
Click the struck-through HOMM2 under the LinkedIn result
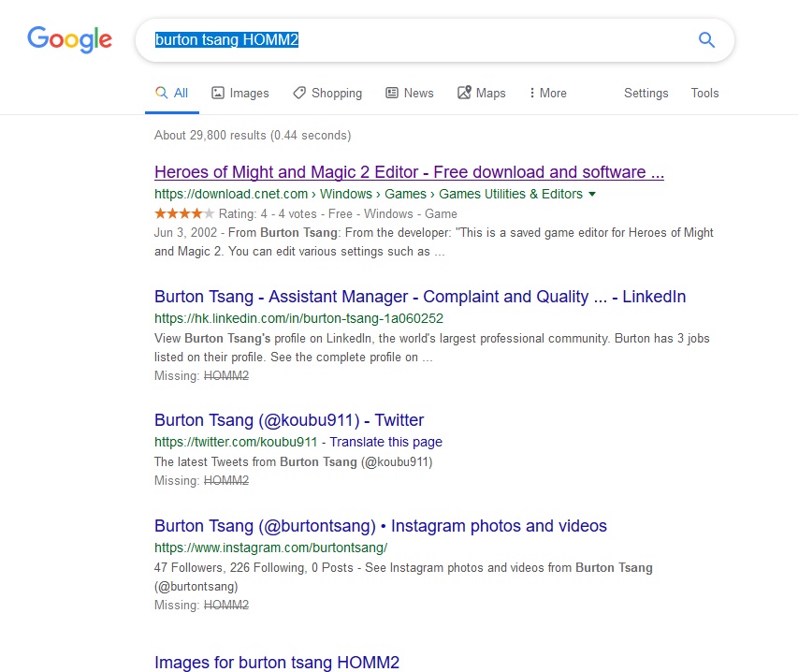point(226,375)
